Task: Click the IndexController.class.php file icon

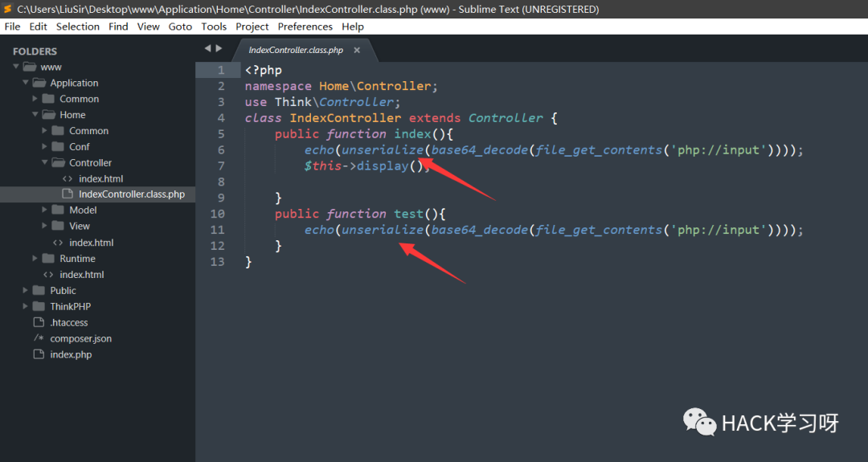Action: point(68,194)
